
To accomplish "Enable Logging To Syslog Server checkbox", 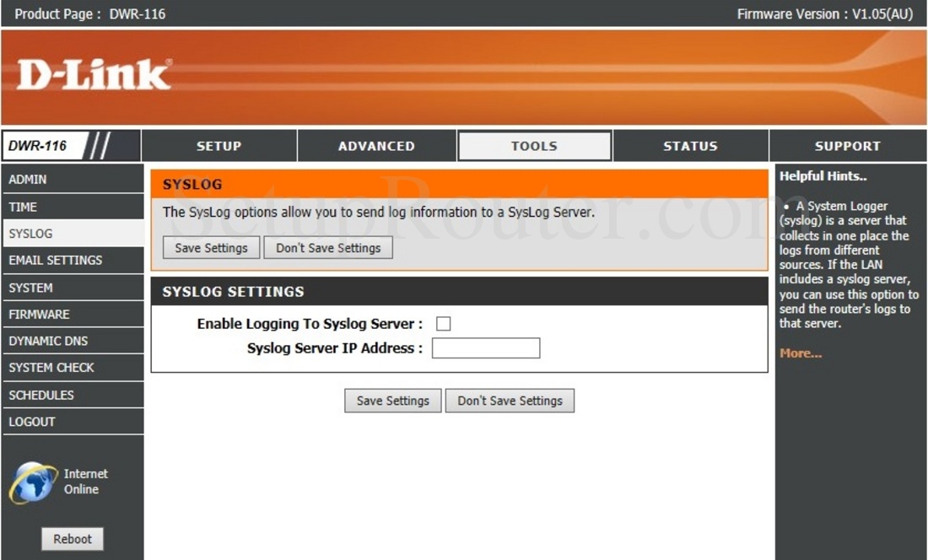I will pyautogui.click(x=443, y=324).
